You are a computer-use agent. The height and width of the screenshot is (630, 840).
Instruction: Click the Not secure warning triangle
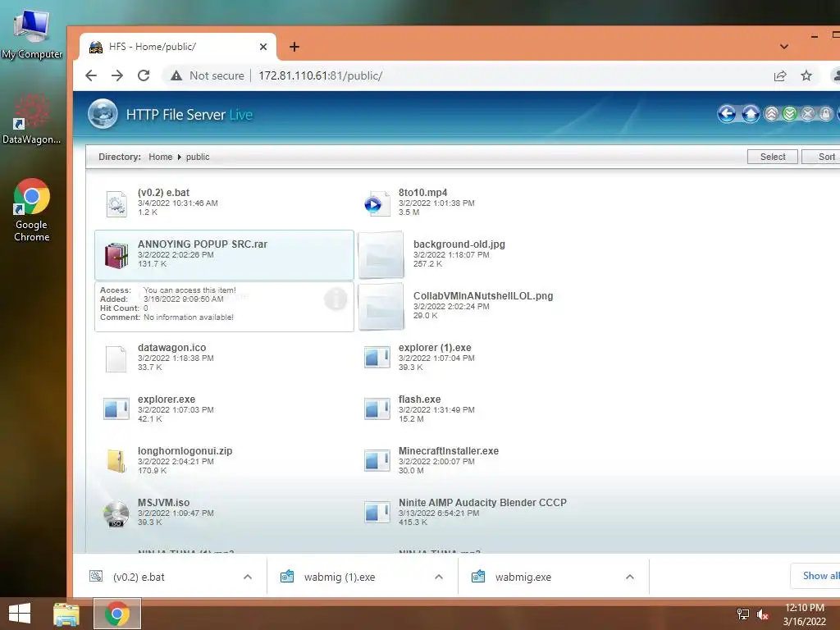(176, 76)
